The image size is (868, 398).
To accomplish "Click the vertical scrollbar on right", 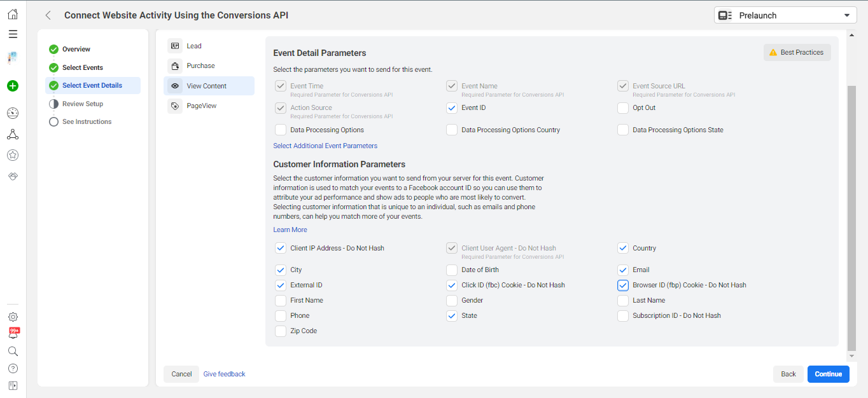I will [x=851, y=216].
